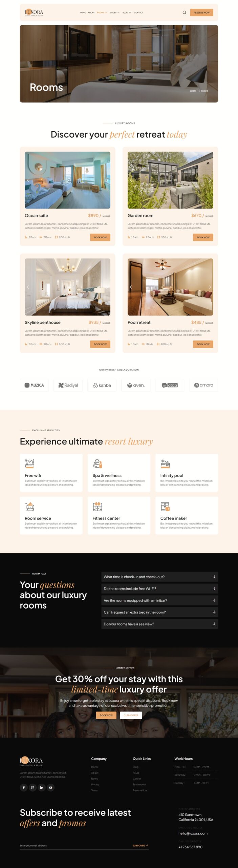Image resolution: width=238 pixels, height=868 pixels.
Task: Open the Pages dropdown menu
Action: tap(115, 13)
